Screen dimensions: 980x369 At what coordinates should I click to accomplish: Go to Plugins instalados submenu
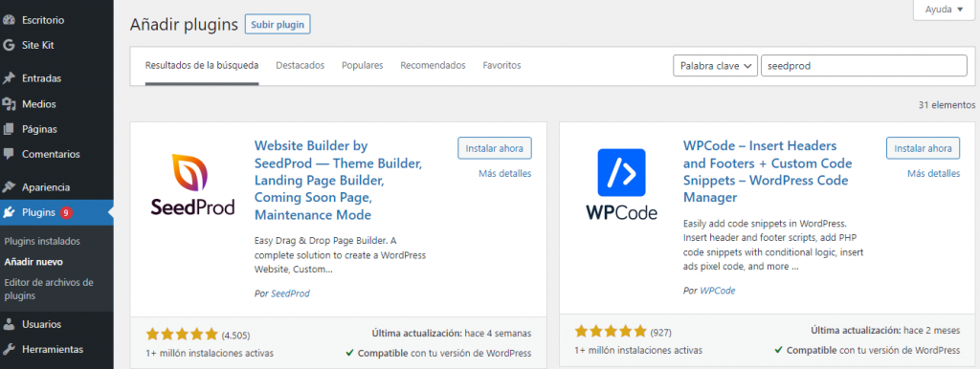pyautogui.click(x=42, y=241)
